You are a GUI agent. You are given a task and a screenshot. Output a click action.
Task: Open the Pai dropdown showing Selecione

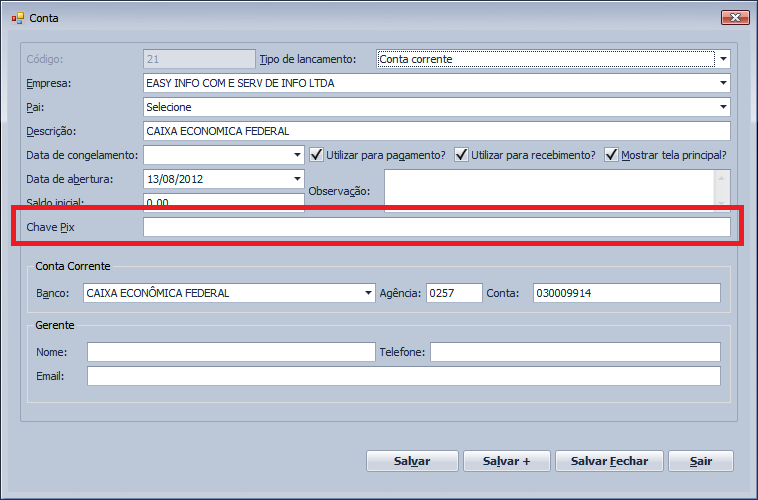pyautogui.click(x=723, y=107)
